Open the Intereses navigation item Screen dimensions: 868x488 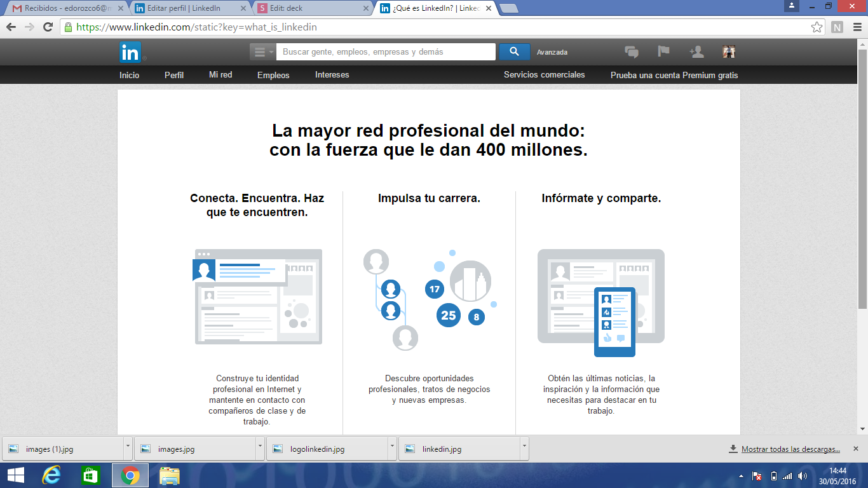pos(332,75)
